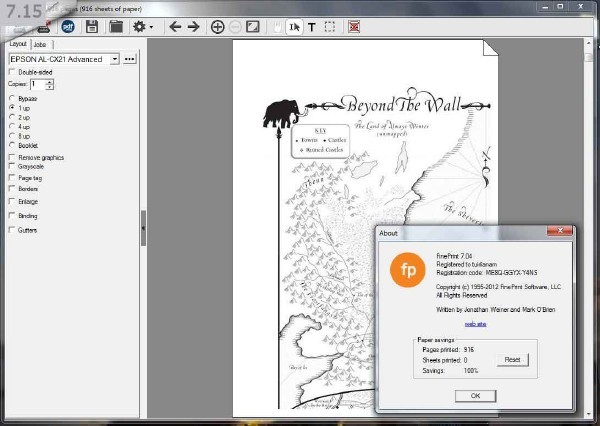The height and width of the screenshot is (426, 600).
Task: Decrease copies with the down spinner arrow
Action: [49, 87]
